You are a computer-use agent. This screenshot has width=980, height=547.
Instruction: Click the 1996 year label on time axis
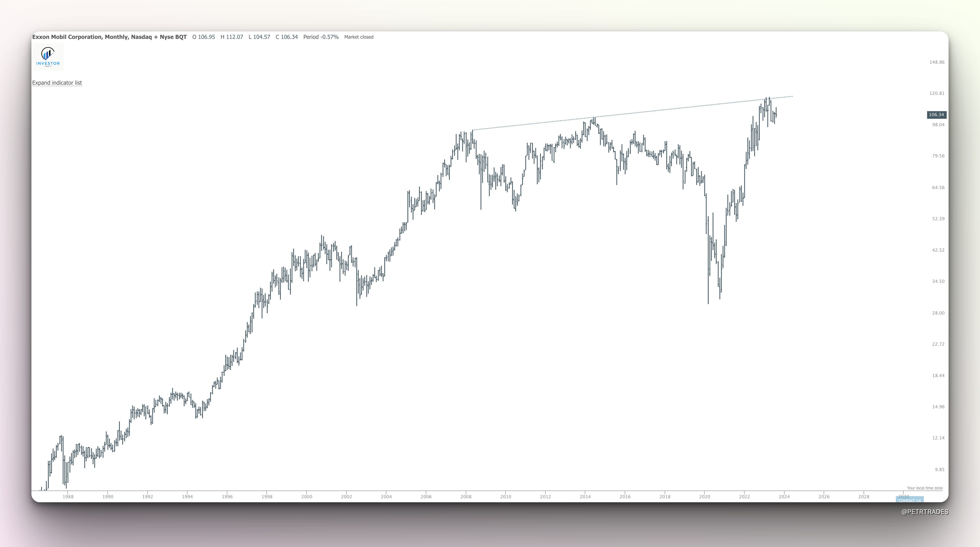[227, 496]
